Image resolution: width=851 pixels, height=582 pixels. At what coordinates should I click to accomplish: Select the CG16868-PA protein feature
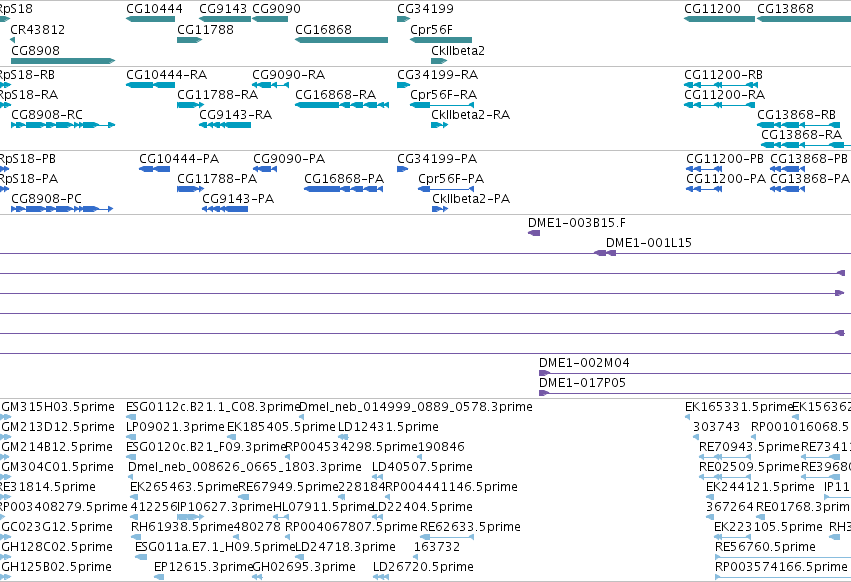point(344,189)
